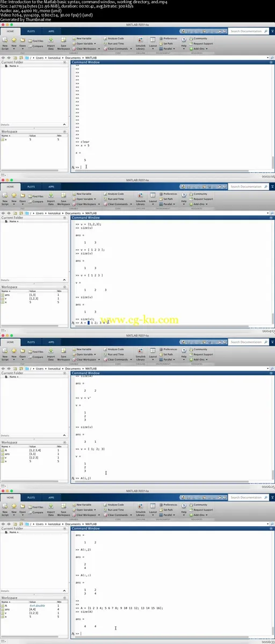275x644 pixels.
Task: Click the Users breadcrumb in top frame path
Action: pos(39,58)
